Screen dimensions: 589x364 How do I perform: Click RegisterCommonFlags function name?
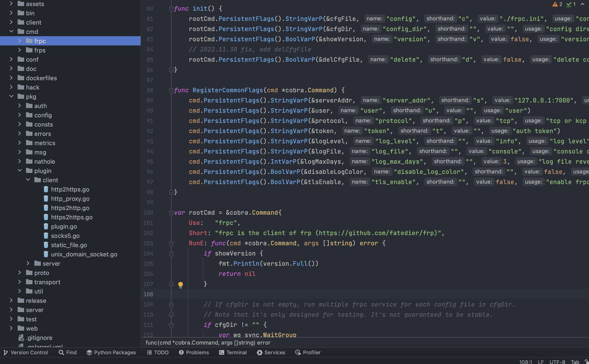click(x=228, y=90)
